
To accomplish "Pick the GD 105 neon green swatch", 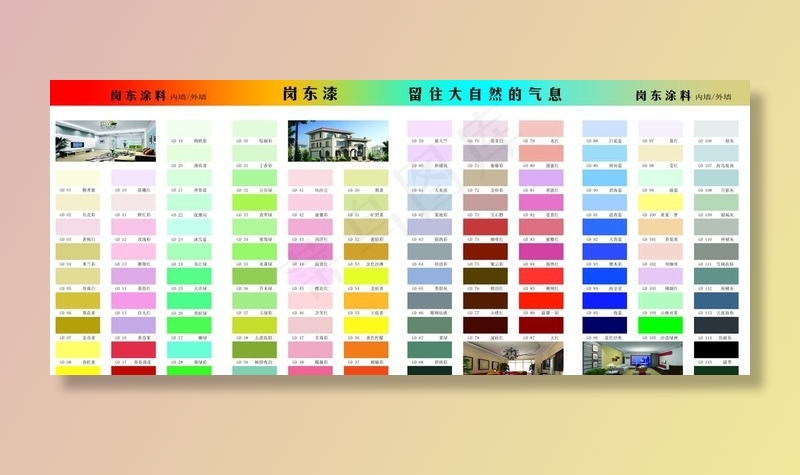I will click(661, 325).
